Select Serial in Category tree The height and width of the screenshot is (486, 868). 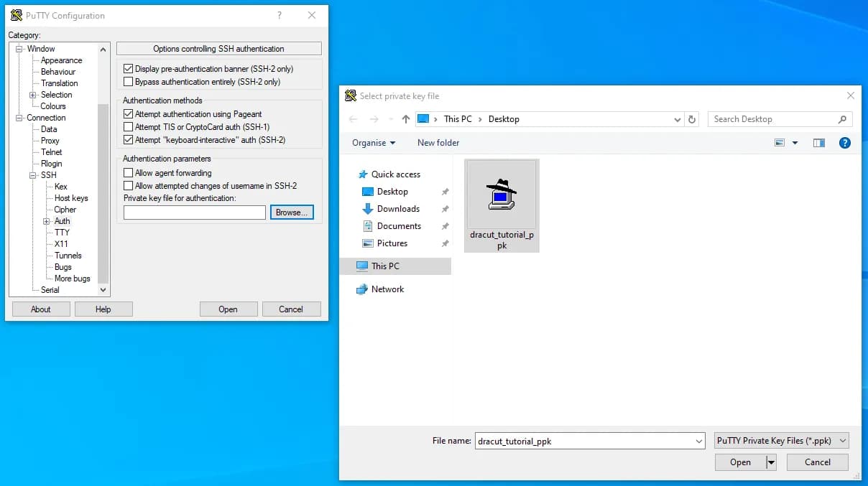50,290
